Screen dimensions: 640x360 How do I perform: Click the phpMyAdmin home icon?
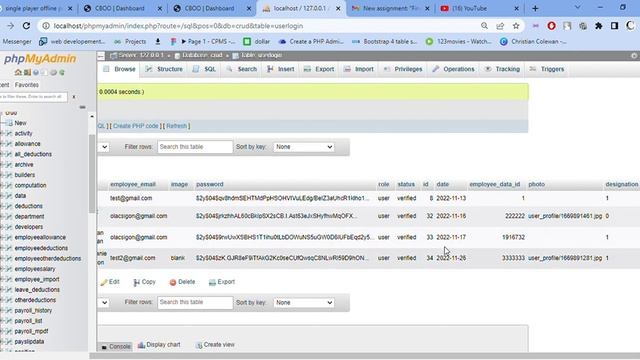pos(18,73)
